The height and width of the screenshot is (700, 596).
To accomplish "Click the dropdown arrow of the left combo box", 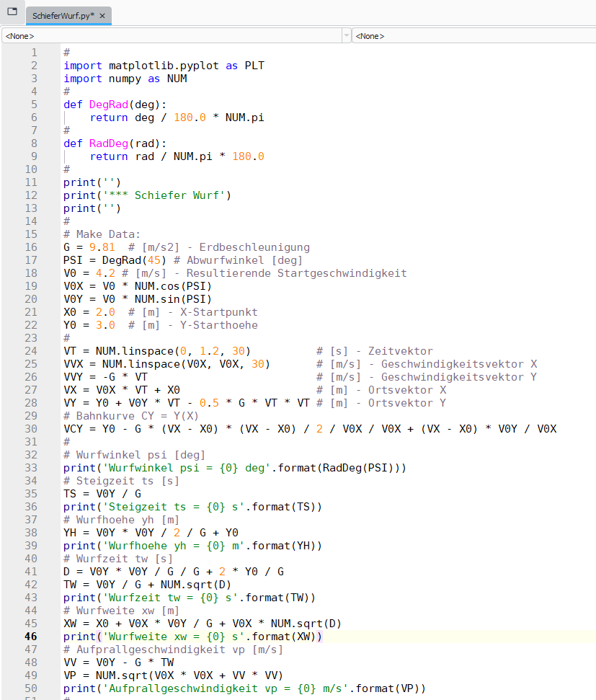I will pos(347,36).
